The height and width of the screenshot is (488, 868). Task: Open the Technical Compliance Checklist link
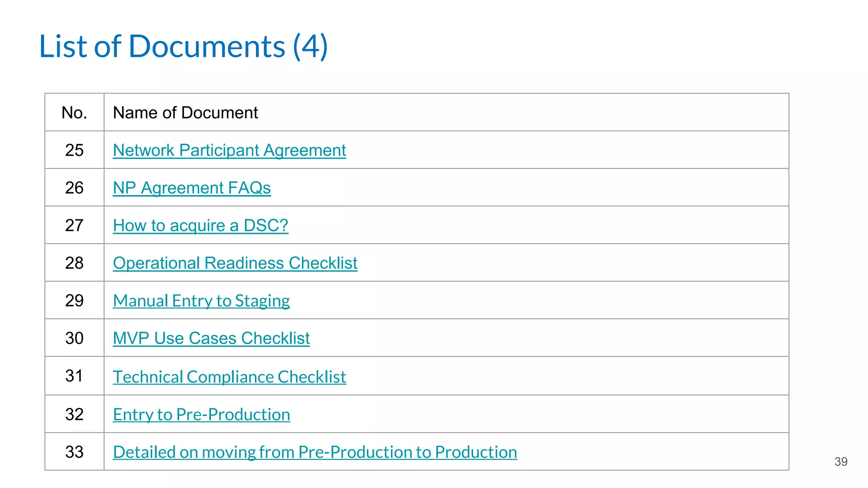click(229, 377)
